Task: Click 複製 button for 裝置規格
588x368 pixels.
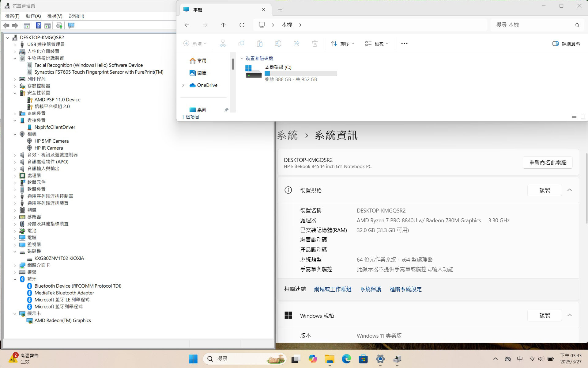Action: coord(545,190)
